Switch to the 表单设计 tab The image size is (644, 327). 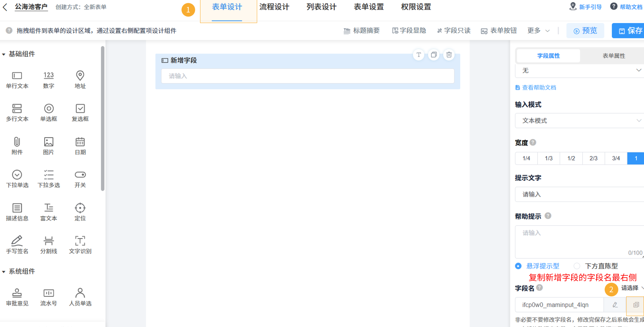(227, 7)
